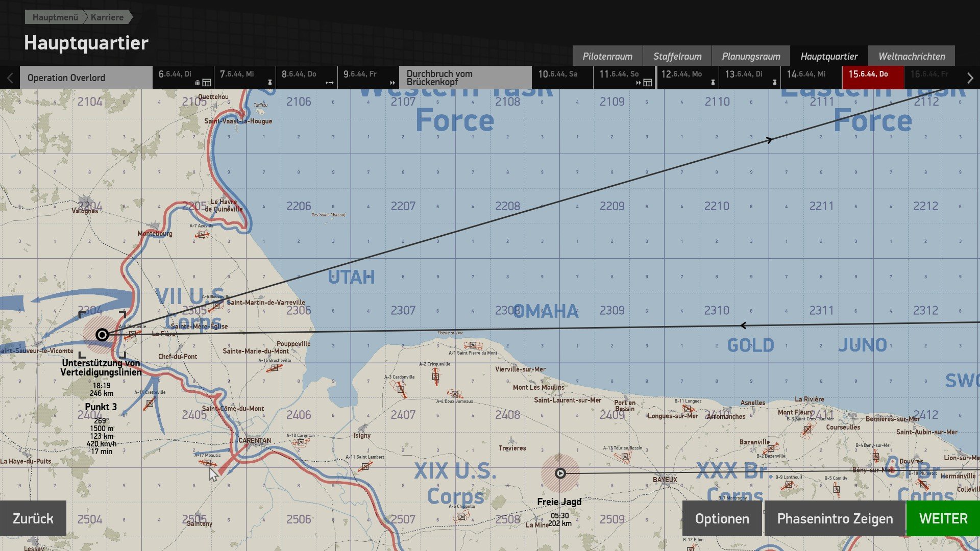Open the Weltnachrichten tab

912,56
